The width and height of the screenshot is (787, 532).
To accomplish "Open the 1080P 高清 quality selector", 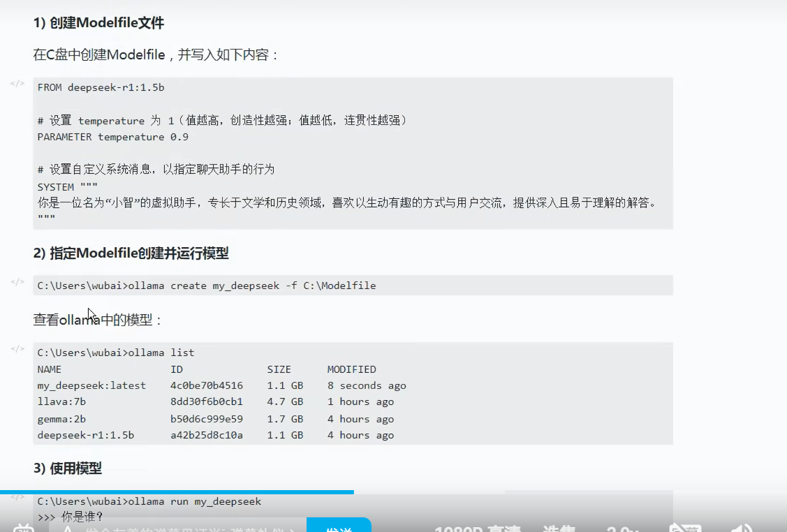I will [x=478, y=528].
